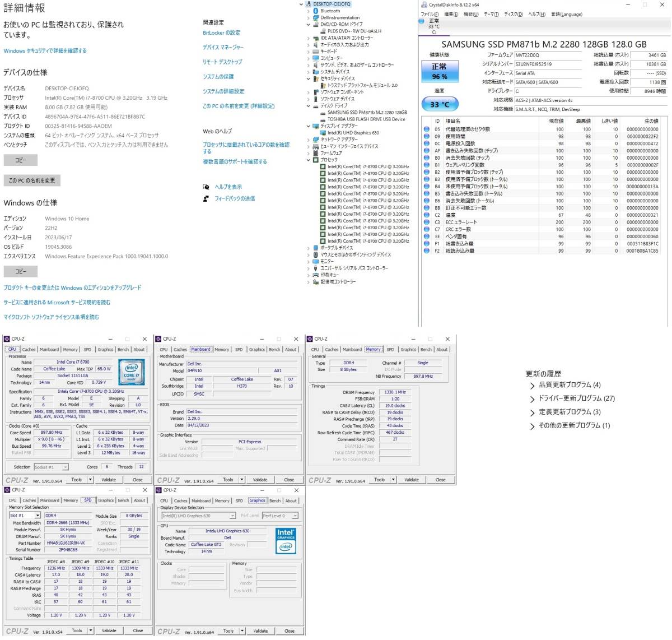
Task: Select SAMSUNG SSD PM871b device in tree
Action: [367, 113]
